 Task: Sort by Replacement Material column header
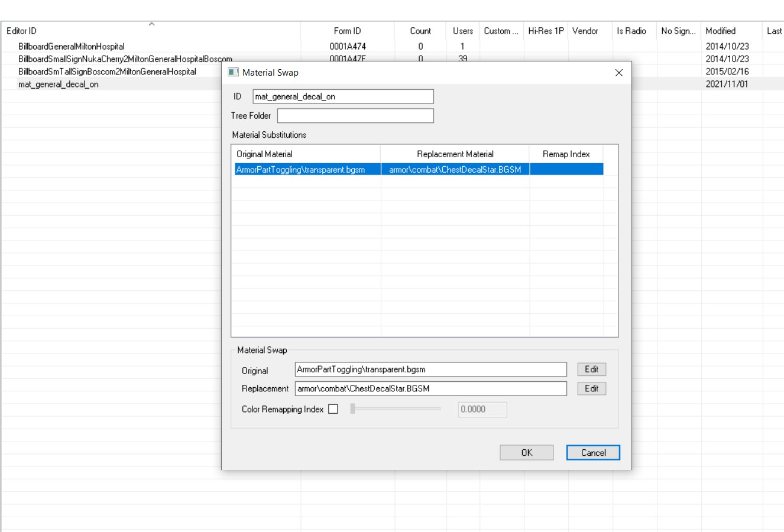pyautogui.click(x=455, y=154)
